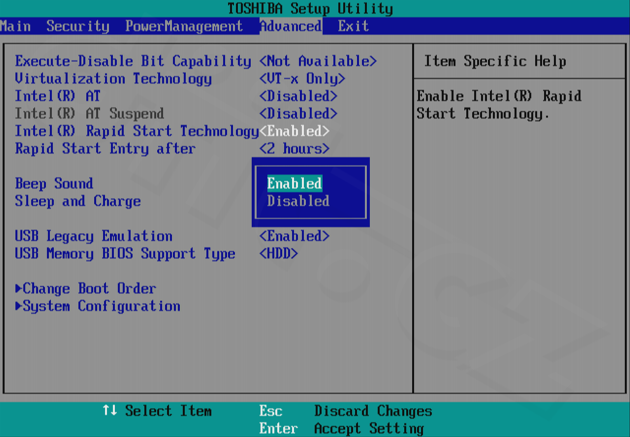Open the Main tab

[x=15, y=26]
